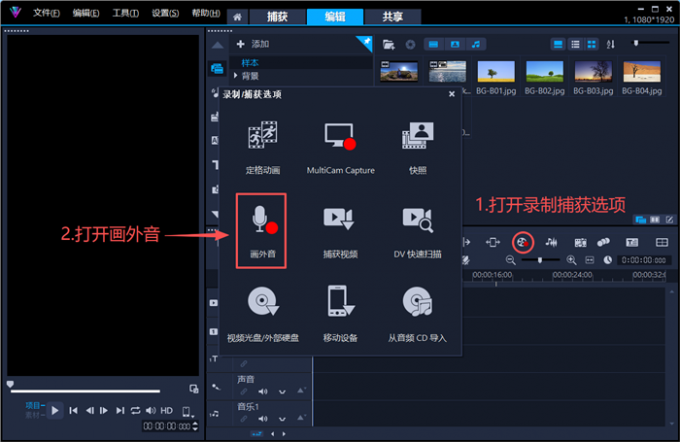This screenshot has height=442, width=680.
Task: Click 添加 to add a library folder
Action: (x=253, y=44)
